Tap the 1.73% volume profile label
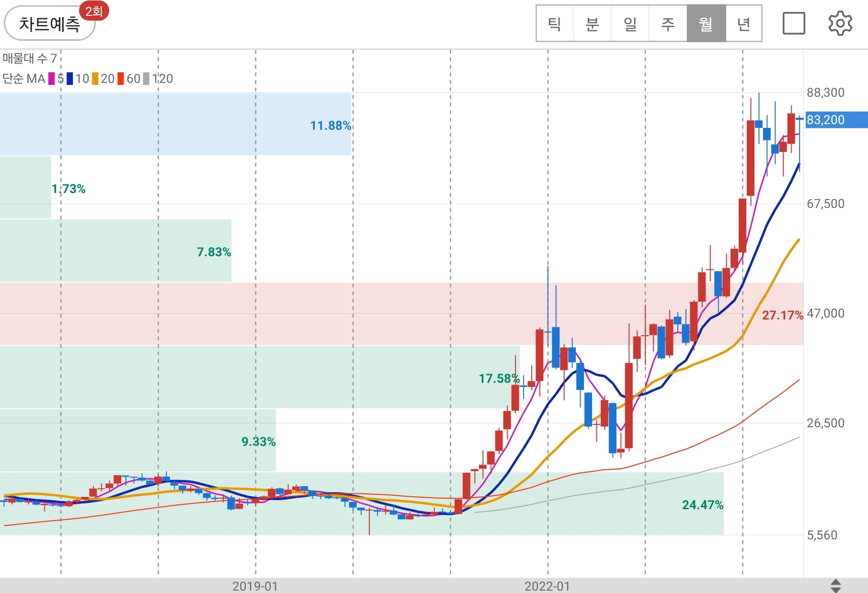 point(69,189)
